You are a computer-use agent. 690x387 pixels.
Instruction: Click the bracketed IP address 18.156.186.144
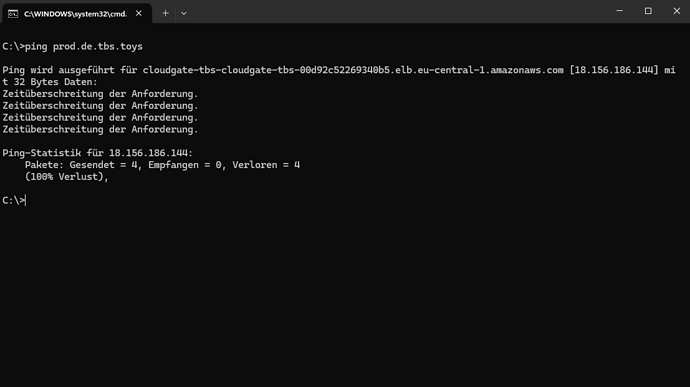(614, 70)
